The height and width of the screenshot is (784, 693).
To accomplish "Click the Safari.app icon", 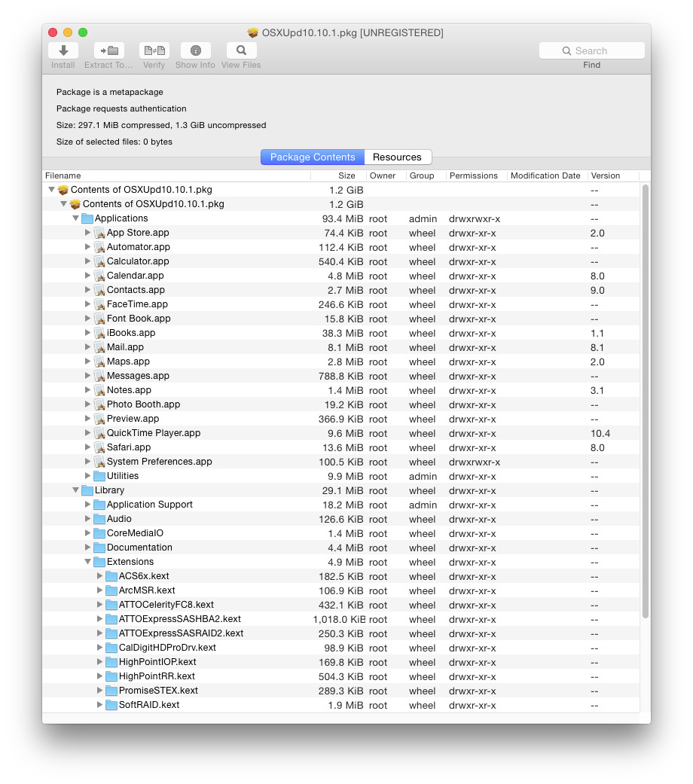I will [x=99, y=448].
